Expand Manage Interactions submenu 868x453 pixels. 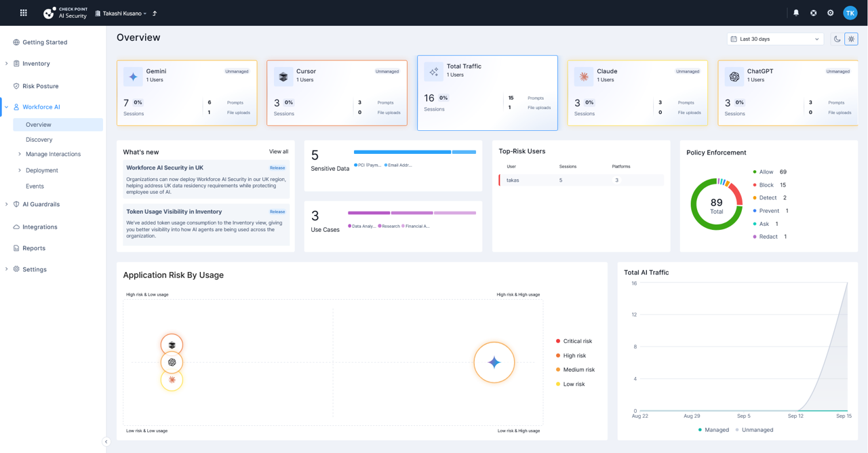click(20, 154)
